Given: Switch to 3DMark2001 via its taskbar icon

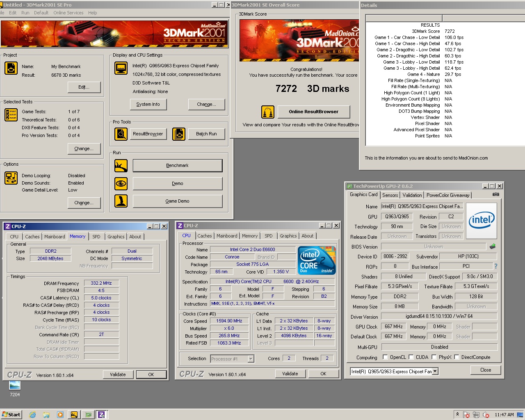Looking at the screenshot, I should pyautogui.click(x=74, y=415).
